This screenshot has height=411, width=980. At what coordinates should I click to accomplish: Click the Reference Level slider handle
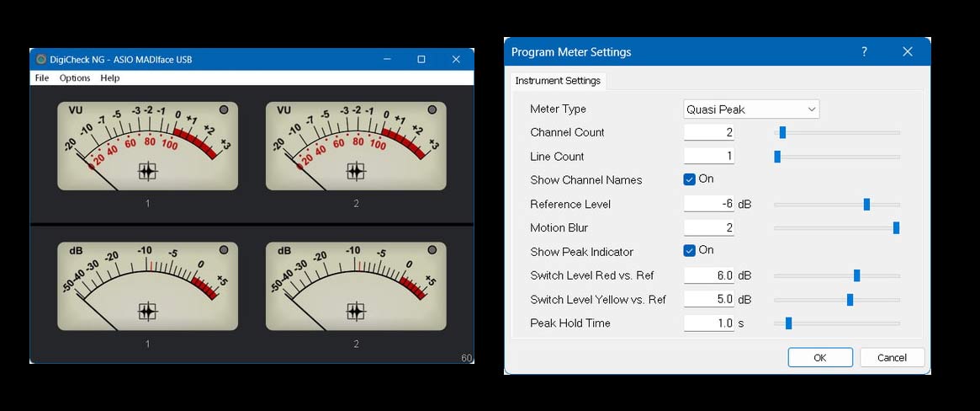pyautogui.click(x=866, y=204)
